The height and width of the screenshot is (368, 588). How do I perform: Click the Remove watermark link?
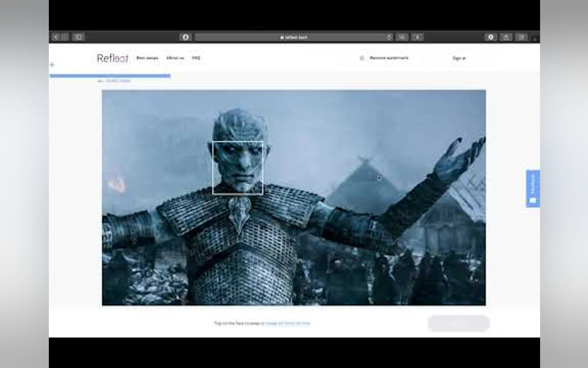(x=389, y=58)
